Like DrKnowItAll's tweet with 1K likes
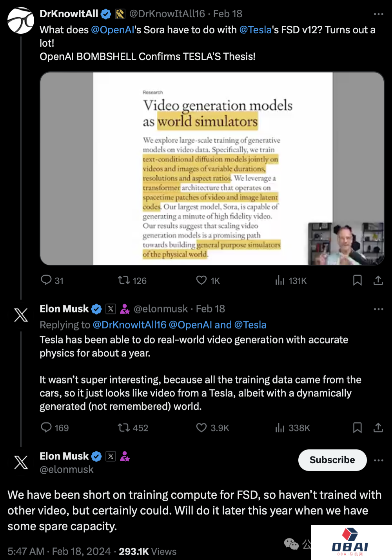The width and height of the screenshot is (392, 560). 201,280
